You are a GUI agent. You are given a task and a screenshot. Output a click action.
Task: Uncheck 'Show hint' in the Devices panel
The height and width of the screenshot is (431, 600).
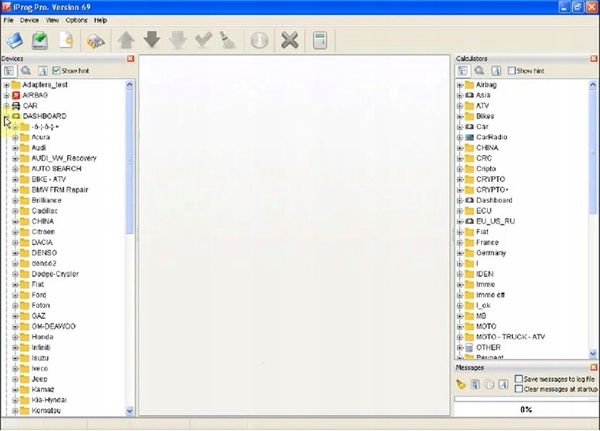coord(56,71)
